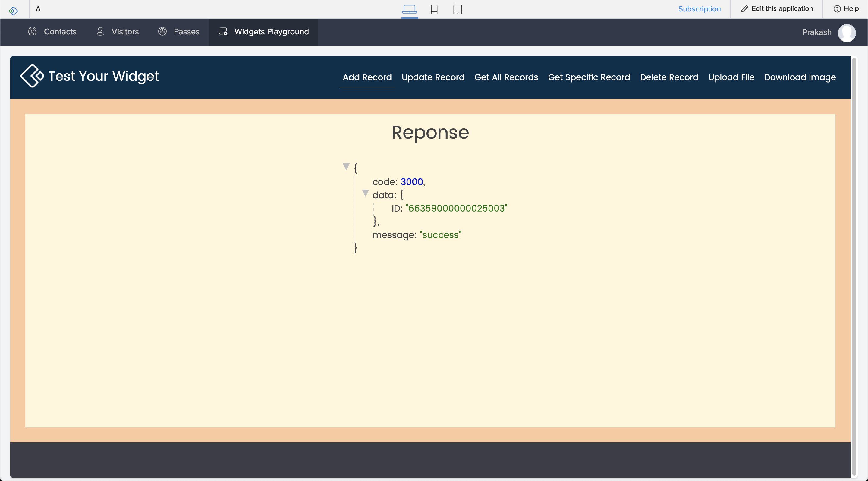Click Test Your Widget diamond logo

(x=32, y=76)
